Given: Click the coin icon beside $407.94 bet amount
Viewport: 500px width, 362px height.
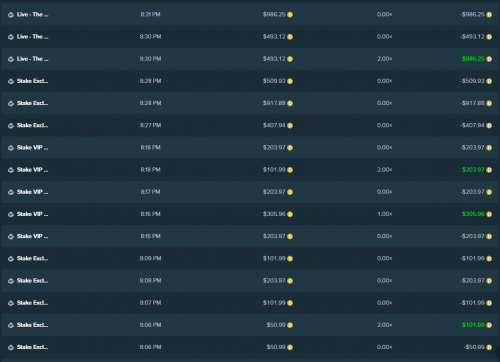Looking at the screenshot, I should 290,126.
